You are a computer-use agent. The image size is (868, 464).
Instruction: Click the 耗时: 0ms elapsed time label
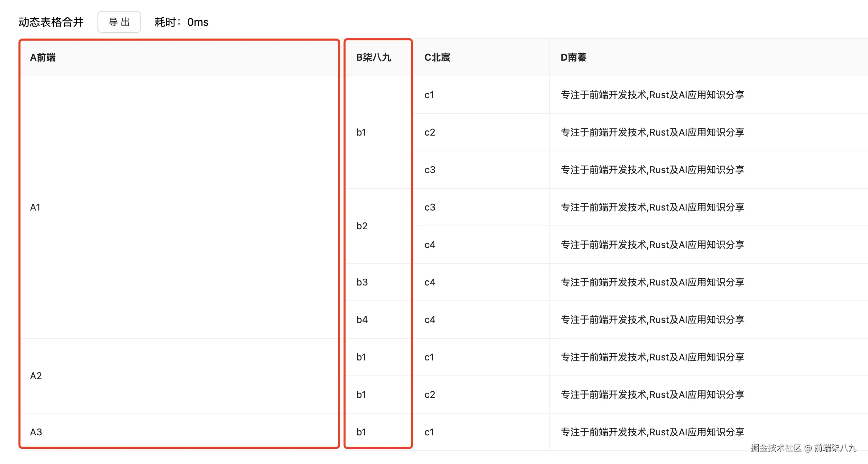[x=181, y=22]
